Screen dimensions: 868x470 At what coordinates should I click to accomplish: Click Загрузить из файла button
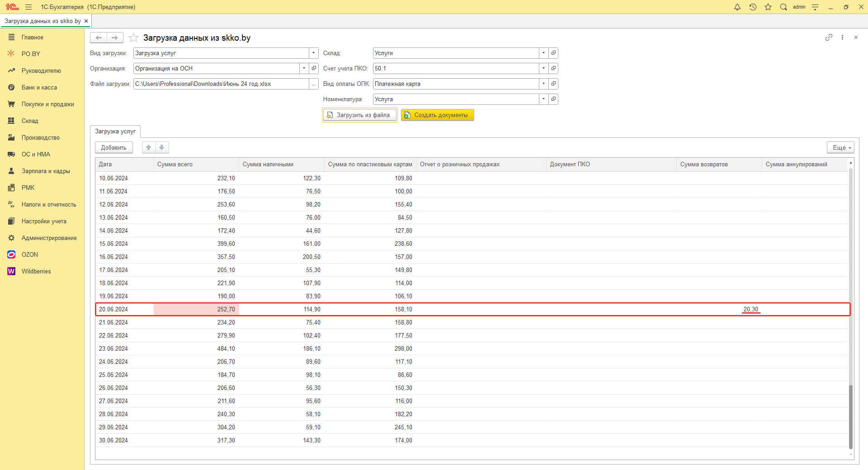tap(359, 115)
